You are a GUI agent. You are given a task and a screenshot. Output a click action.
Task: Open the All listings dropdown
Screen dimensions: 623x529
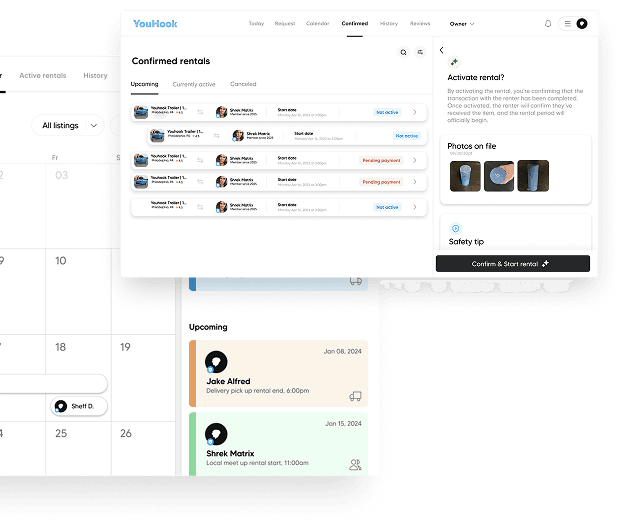click(68, 126)
